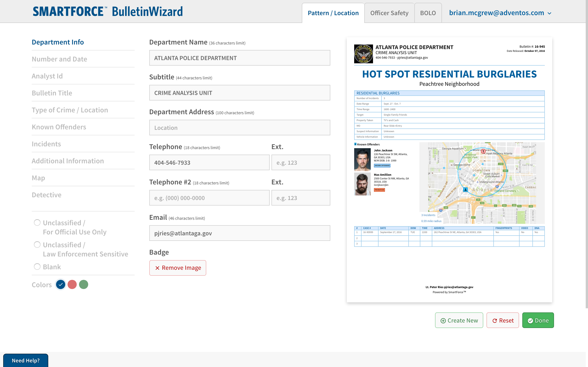Open the BOLO tab

[428, 13]
